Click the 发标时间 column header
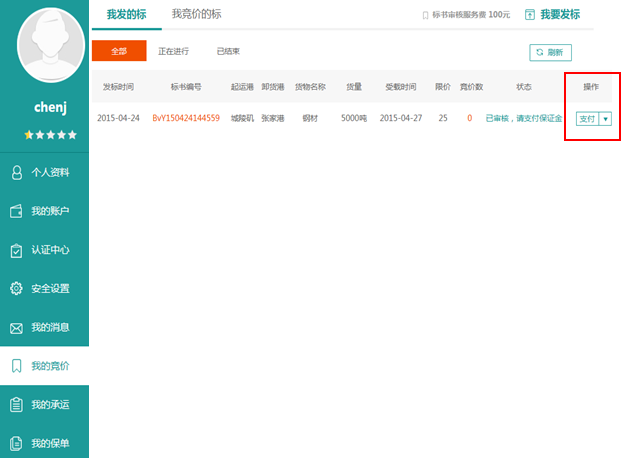Viewport: 621px width, 458px height. point(118,87)
